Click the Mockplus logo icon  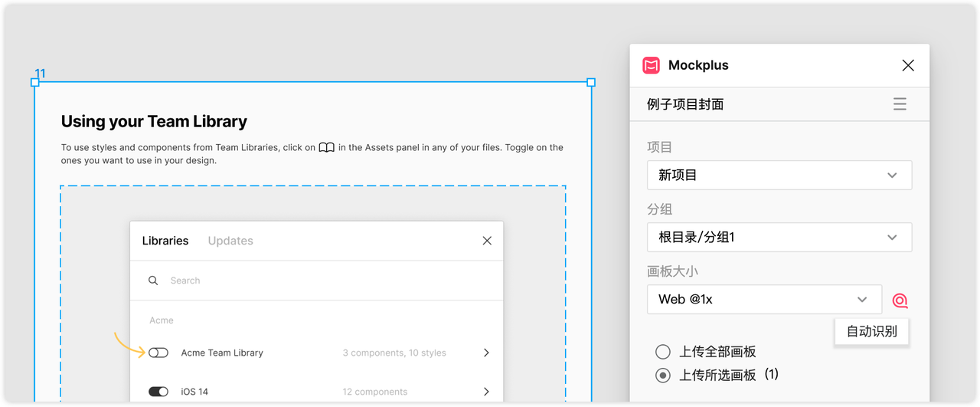(x=651, y=65)
